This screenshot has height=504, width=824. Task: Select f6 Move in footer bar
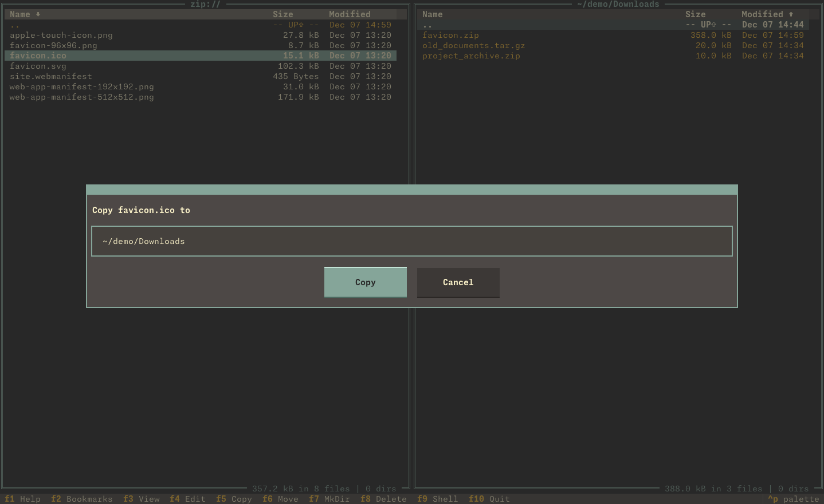pos(280,499)
